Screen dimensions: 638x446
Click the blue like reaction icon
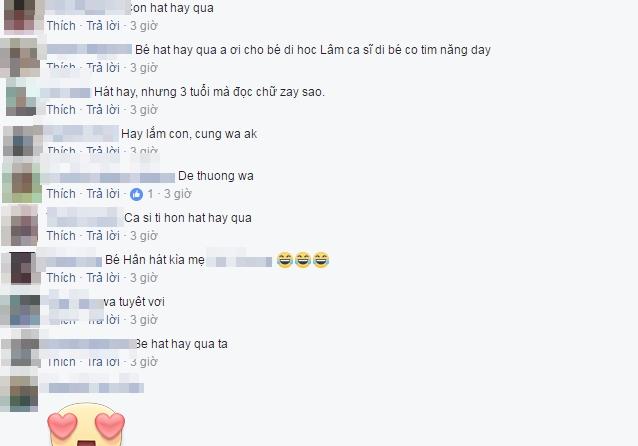tap(136, 195)
